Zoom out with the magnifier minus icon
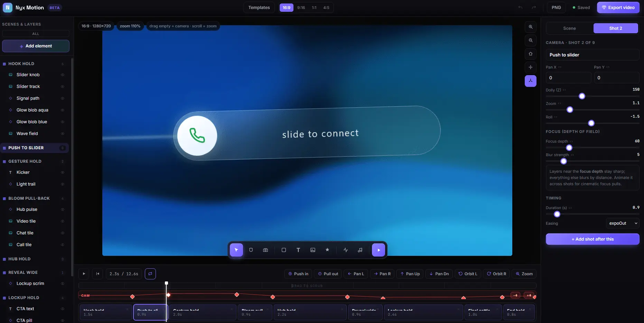644x323 pixels. (531, 40)
